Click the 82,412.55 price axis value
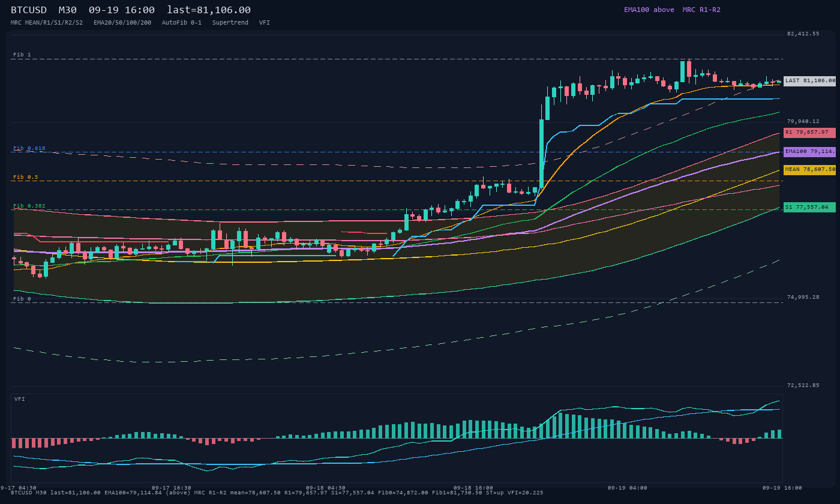This screenshot has width=840, height=504. click(x=803, y=34)
